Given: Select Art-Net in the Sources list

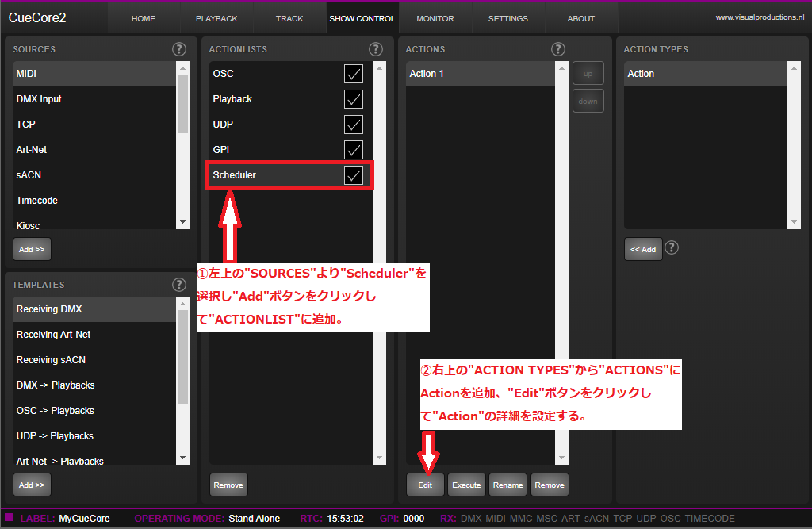Looking at the screenshot, I should point(94,150).
